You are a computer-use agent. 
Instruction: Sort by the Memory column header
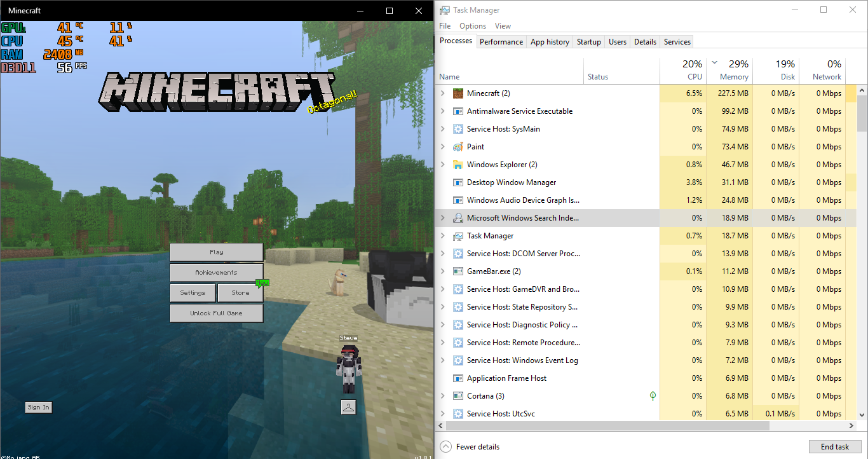click(729, 71)
